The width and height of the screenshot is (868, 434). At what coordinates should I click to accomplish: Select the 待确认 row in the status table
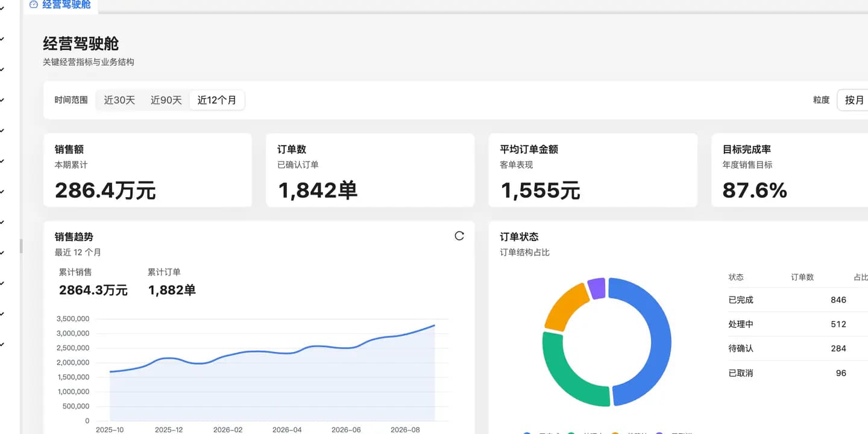[x=798, y=348]
